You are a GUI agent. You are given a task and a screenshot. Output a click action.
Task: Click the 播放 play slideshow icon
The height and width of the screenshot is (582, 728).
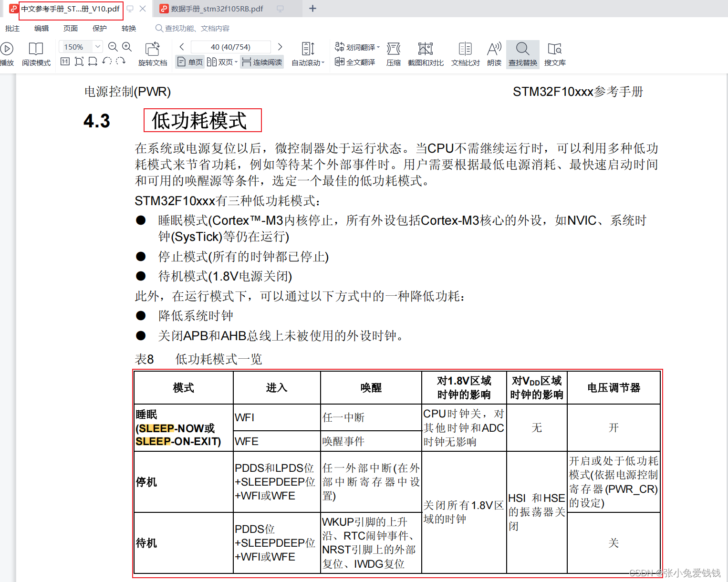[x=7, y=49]
